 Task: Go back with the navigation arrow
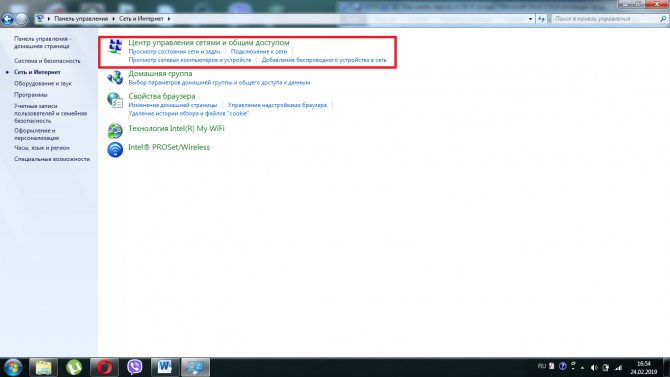pos(7,19)
